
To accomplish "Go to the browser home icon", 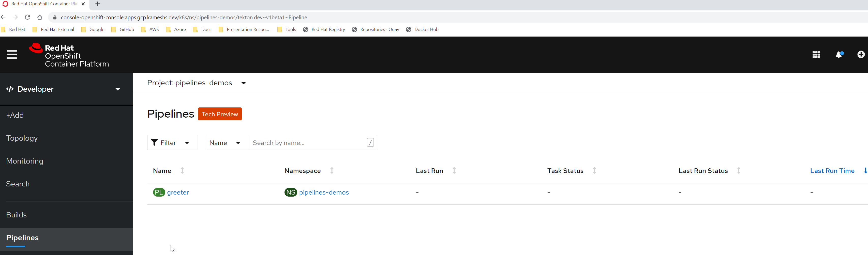I will click(40, 17).
